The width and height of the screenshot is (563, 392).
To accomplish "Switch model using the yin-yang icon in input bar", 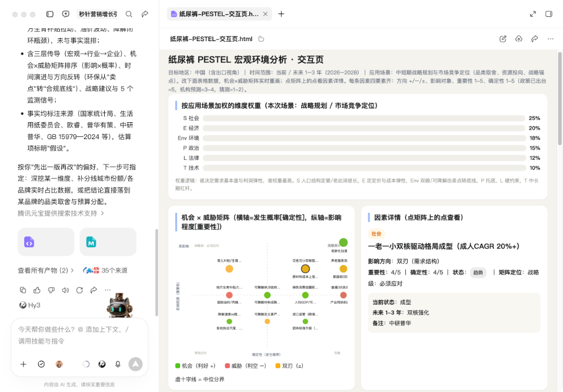I will pyautogui.click(x=102, y=364).
